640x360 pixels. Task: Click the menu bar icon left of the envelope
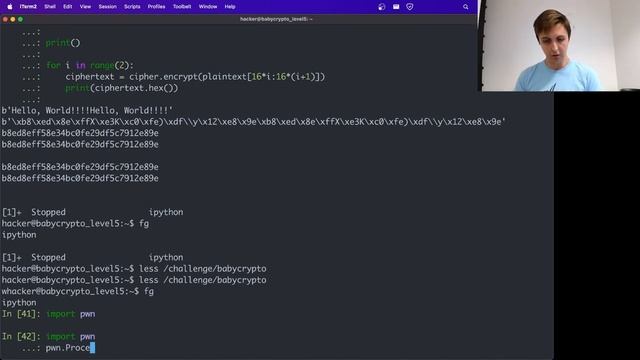click(382, 7)
